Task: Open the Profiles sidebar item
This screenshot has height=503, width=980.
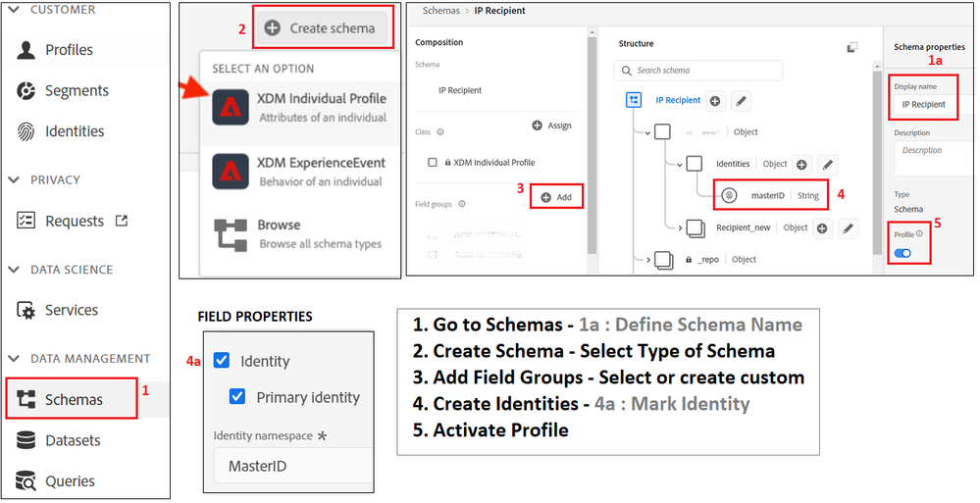Action: coord(69,50)
